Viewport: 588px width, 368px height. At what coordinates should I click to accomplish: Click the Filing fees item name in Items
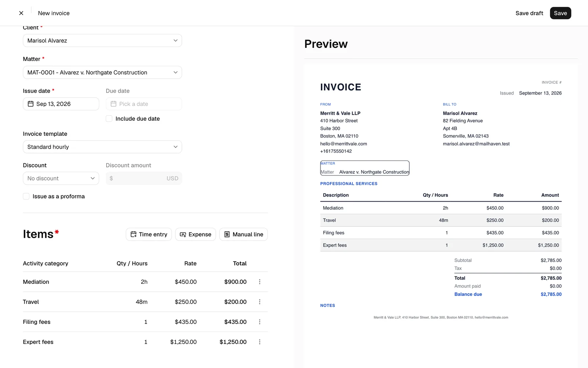(37, 322)
